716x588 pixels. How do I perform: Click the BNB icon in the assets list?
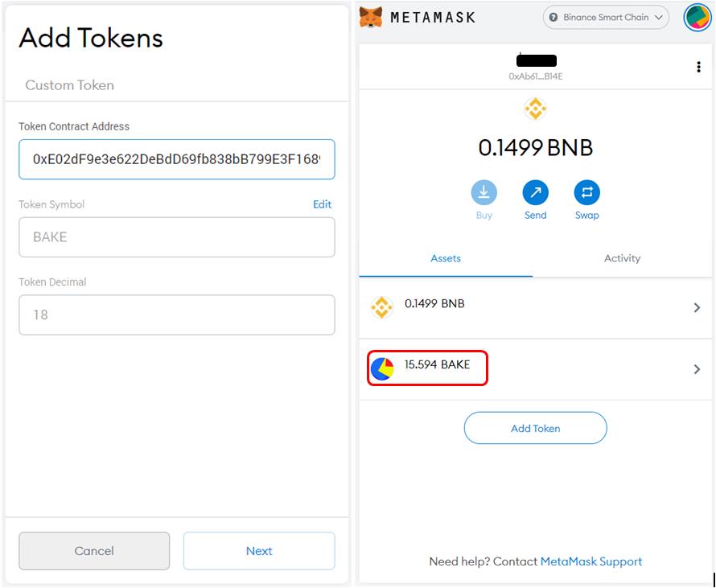tap(381, 307)
